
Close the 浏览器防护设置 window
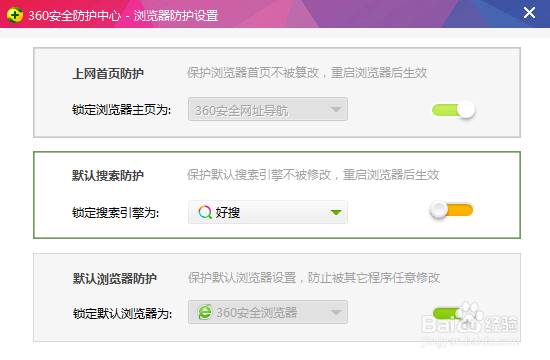pyautogui.click(x=529, y=13)
